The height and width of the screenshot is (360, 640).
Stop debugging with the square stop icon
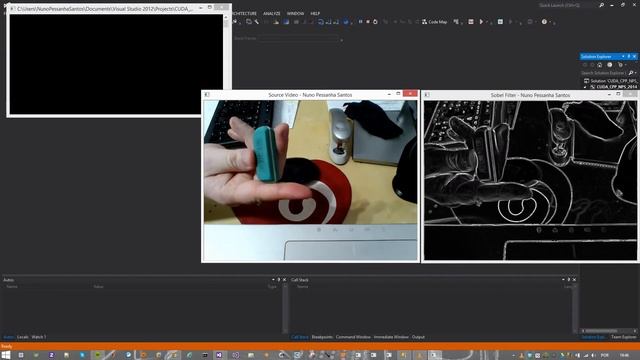pyautogui.click(x=368, y=22)
